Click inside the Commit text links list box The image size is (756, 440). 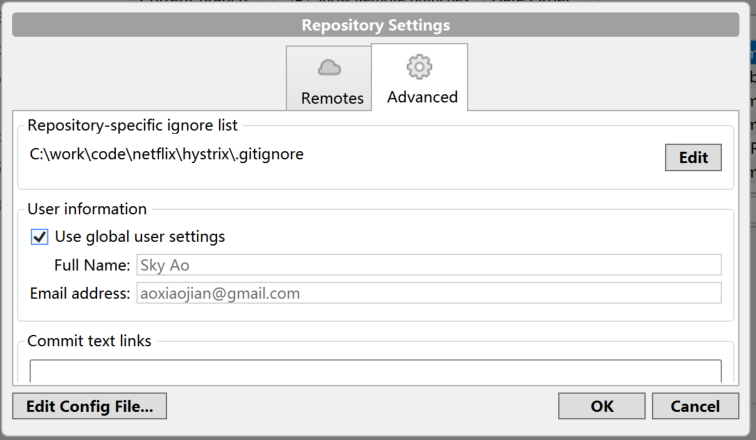click(375, 371)
